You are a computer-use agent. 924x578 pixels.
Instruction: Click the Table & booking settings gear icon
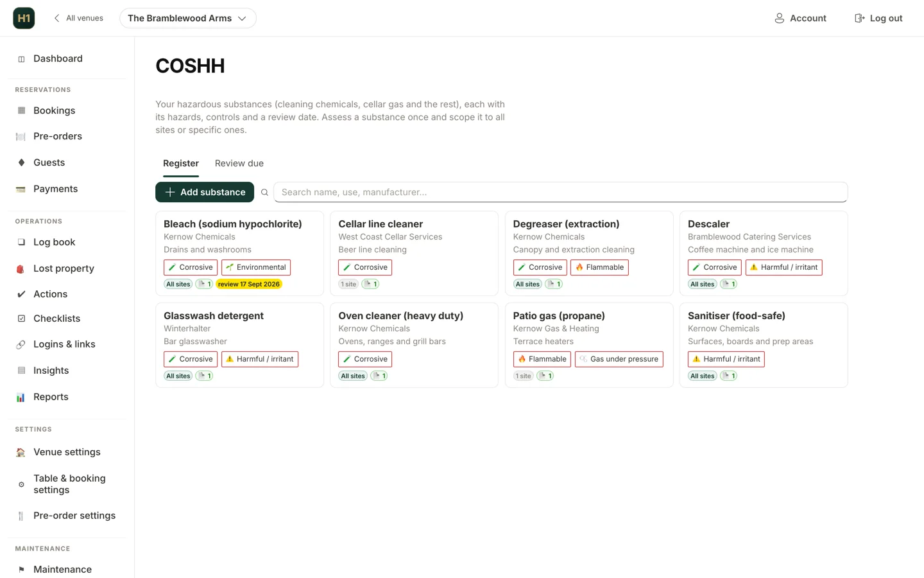point(21,484)
